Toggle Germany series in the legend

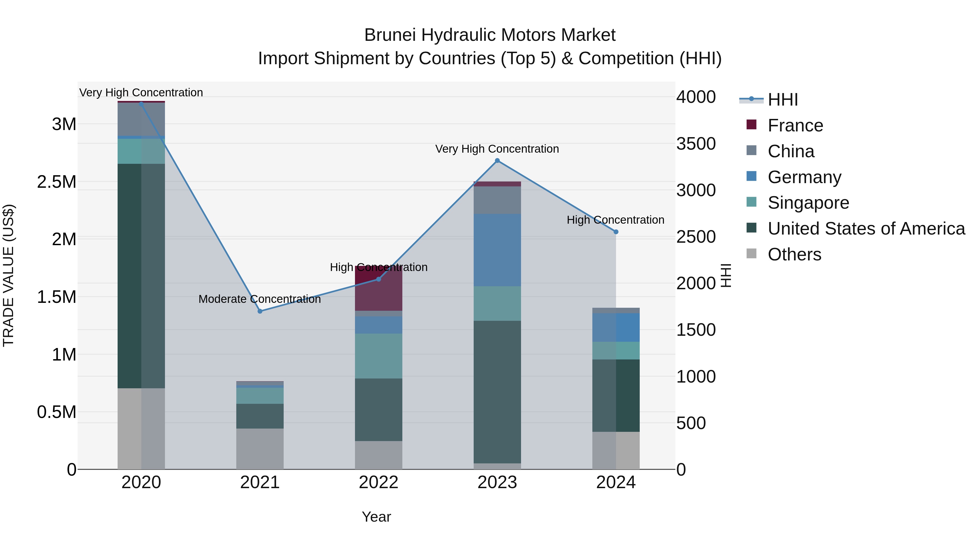tap(794, 177)
